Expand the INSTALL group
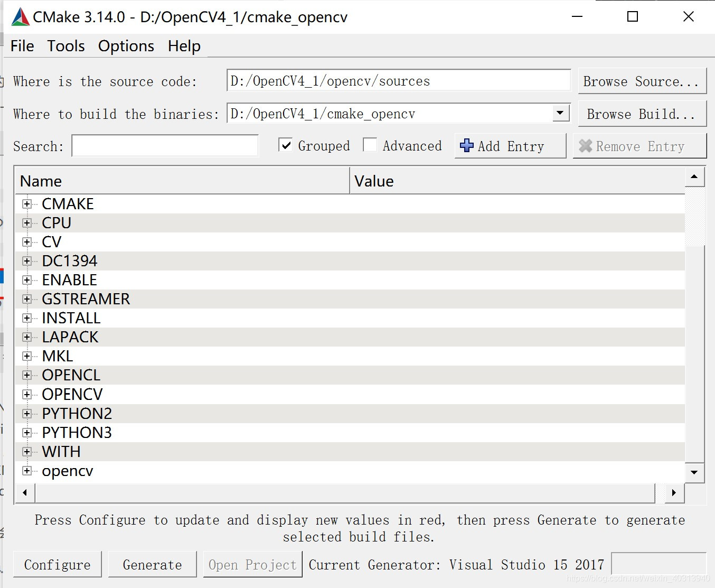715x588 pixels. click(27, 318)
